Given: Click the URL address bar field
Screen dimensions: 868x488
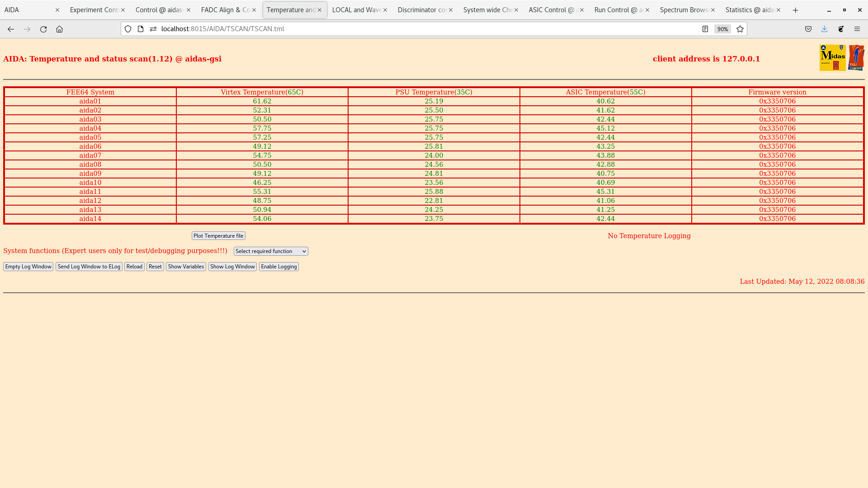Looking at the screenshot, I should [x=407, y=29].
